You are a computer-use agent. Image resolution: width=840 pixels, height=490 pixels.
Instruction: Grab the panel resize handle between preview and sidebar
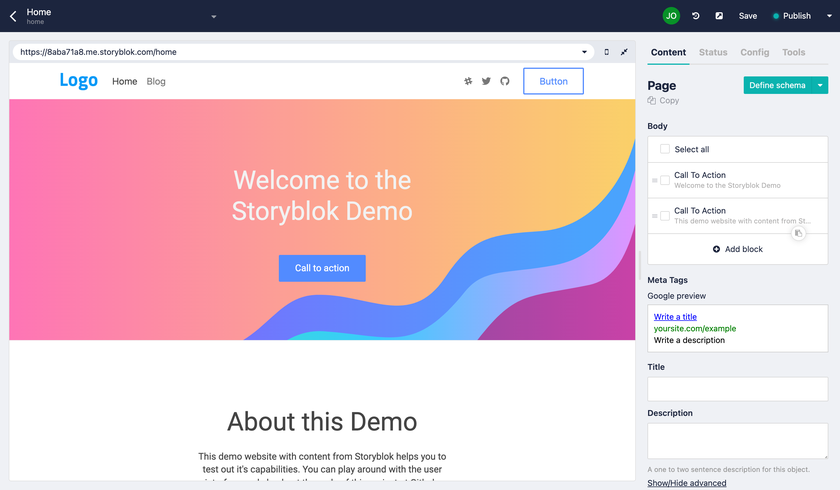(640, 265)
